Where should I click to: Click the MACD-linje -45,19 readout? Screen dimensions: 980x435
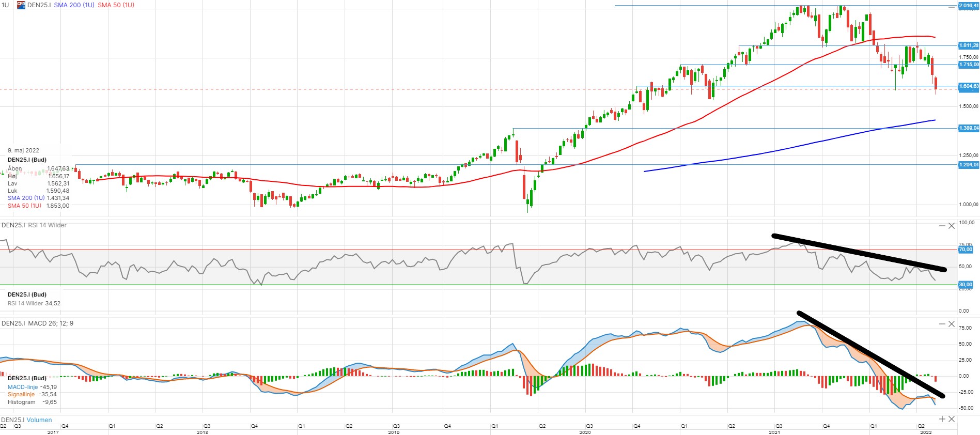32,387
